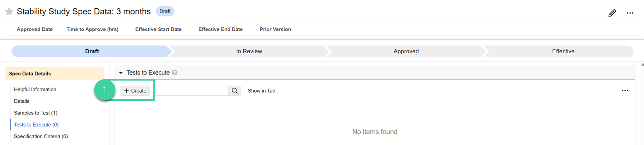Click the search magnifier icon
This screenshot has width=644, height=145.
coord(235,91)
